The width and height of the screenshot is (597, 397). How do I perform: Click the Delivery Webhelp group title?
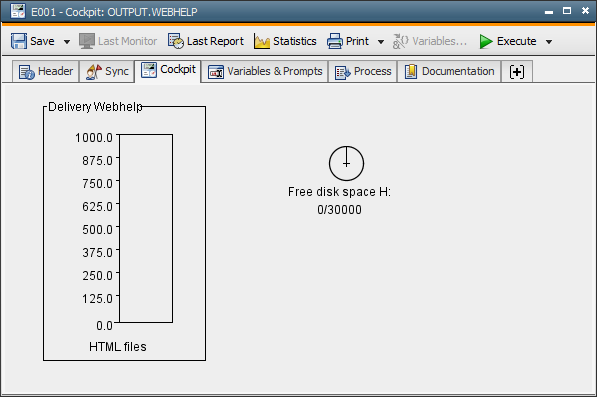point(95,107)
